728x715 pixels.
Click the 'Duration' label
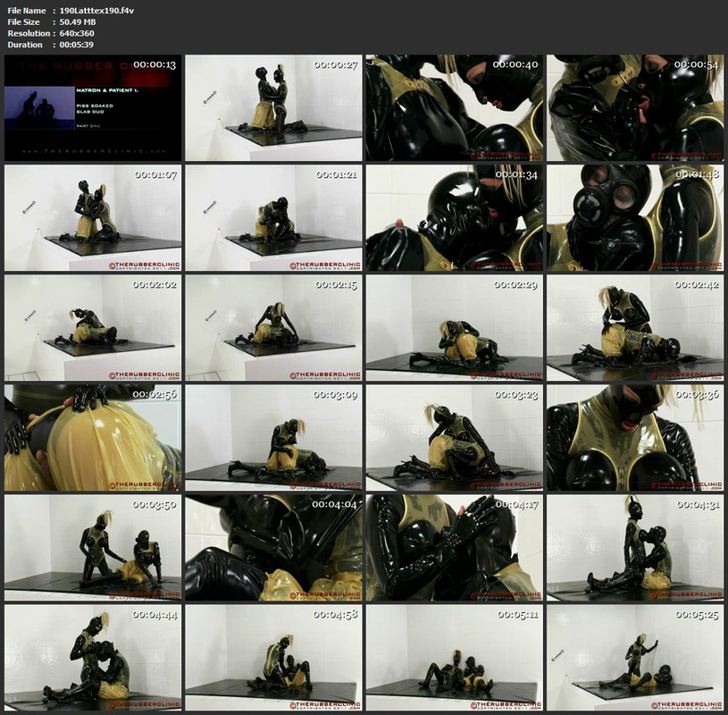pos(25,45)
